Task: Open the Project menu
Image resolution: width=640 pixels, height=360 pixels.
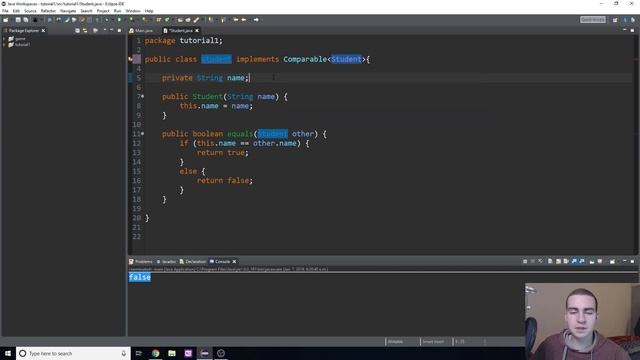Action: 103,11
